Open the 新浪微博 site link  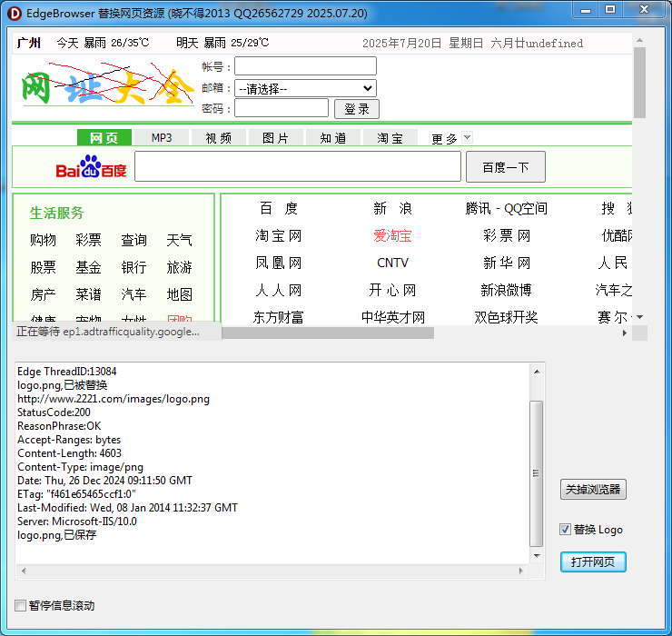[x=506, y=290]
